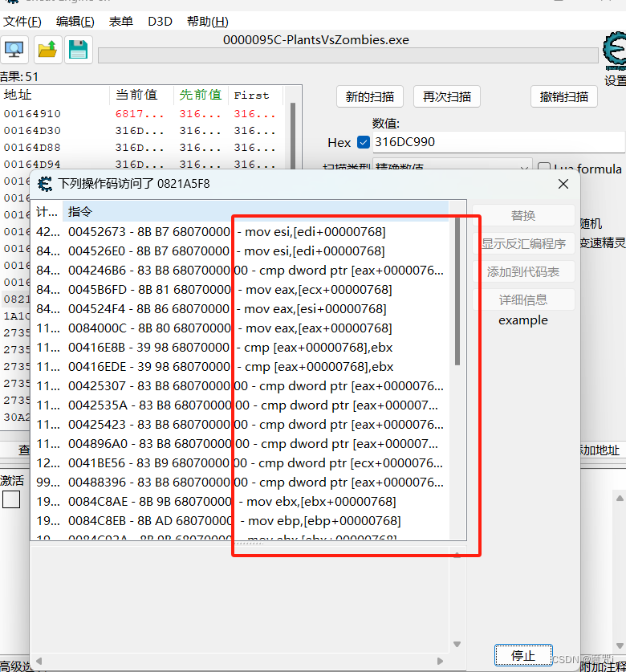The width and height of the screenshot is (626, 672).
Task: Click the opcode dialog's Cheat Engine icon
Action: point(45,184)
